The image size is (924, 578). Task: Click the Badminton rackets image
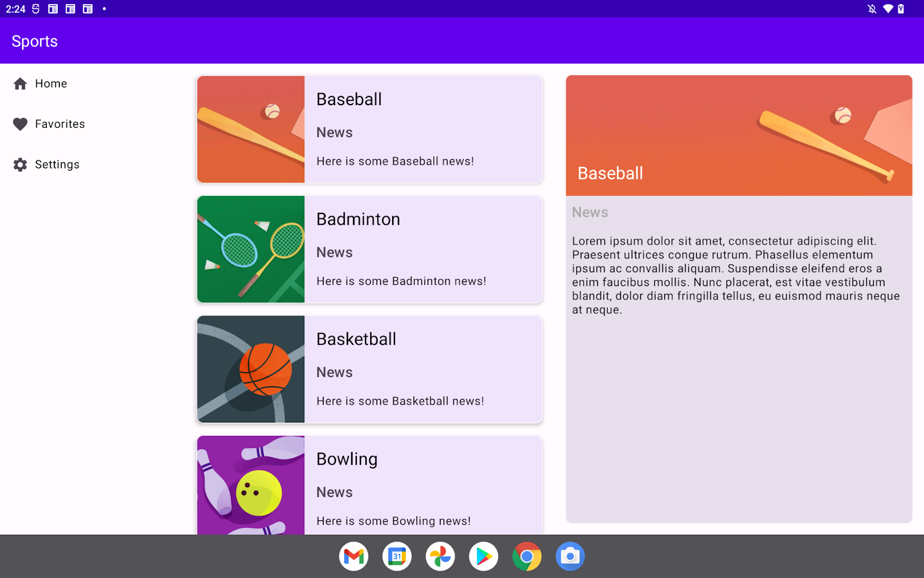(x=251, y=249)
